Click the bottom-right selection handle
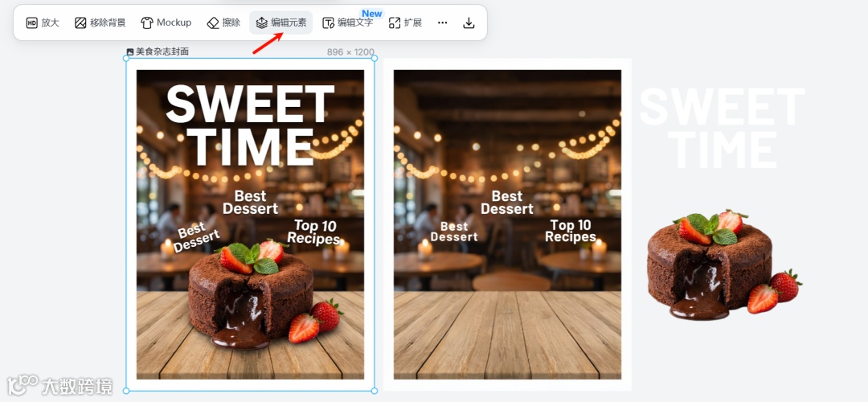 (375, 391)
